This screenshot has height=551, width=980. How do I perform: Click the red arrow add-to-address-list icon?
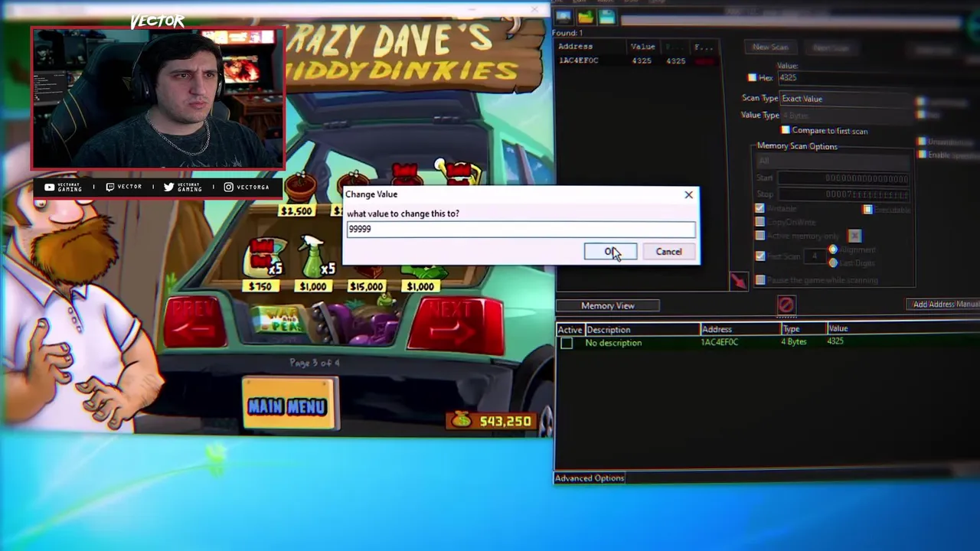click(738, 282)
